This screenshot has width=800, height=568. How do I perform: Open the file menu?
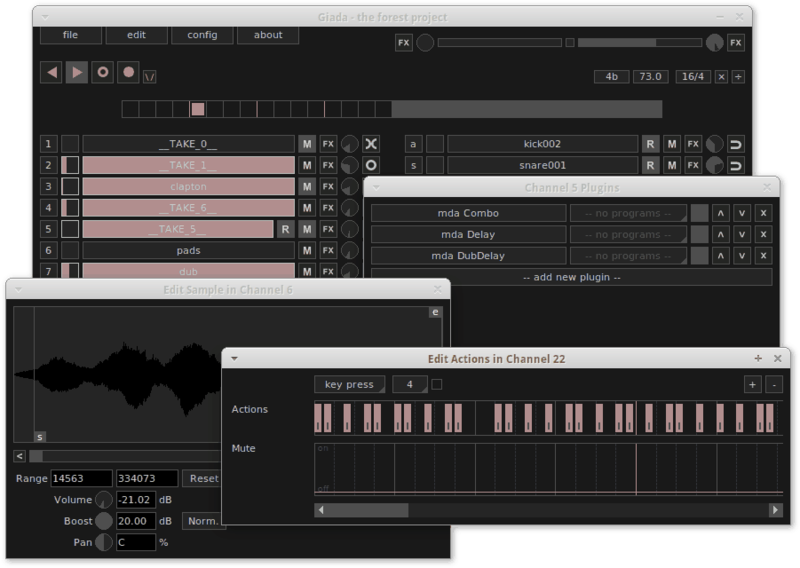(x=70, y=35)
